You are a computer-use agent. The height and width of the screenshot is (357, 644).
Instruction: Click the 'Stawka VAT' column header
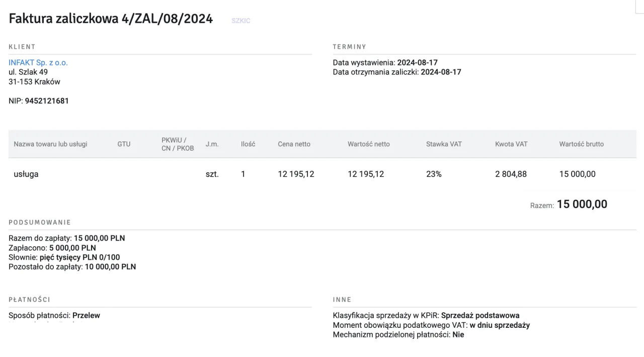coord(444,144)
